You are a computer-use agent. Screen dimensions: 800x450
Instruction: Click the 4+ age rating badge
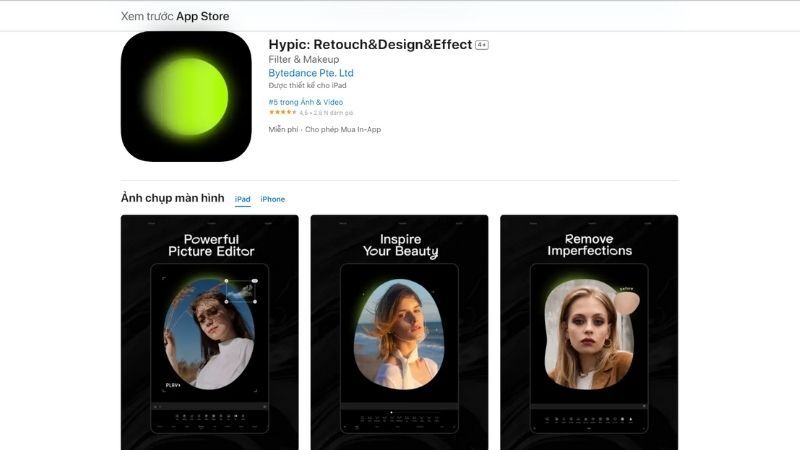tap(482, 45)
